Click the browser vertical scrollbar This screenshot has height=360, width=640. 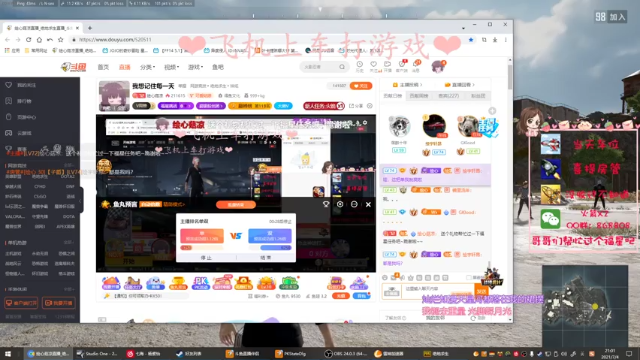[x=510, y=77]
